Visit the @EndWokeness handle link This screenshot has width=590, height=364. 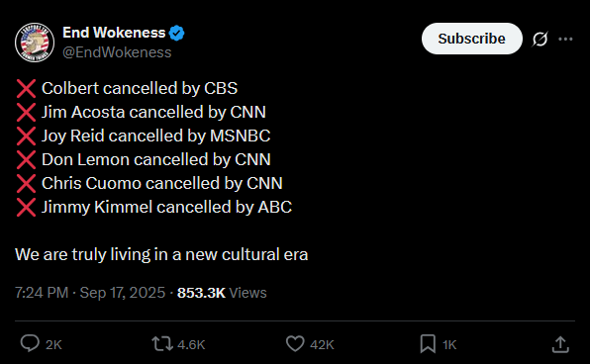click(x=117, y=52)
